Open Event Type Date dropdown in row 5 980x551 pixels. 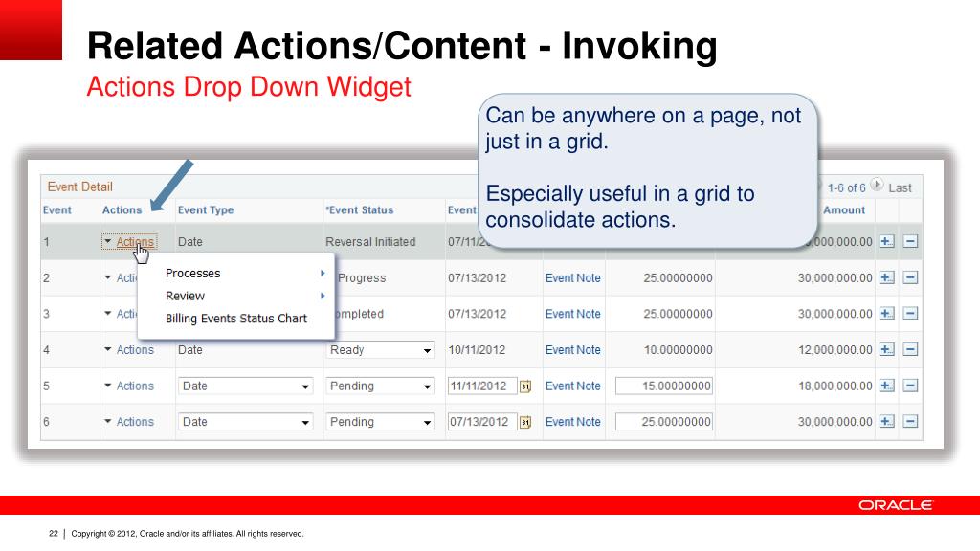[245, 386]
